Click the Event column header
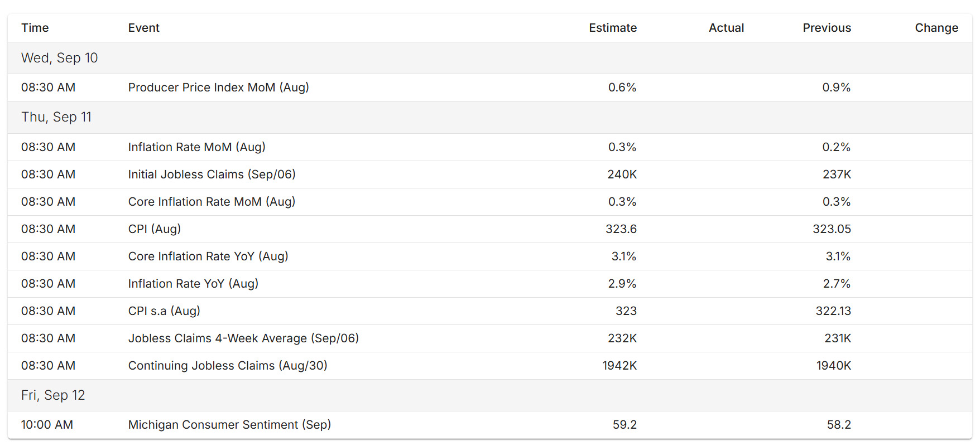This screenshot has height=446, width=980. [144, 28]
